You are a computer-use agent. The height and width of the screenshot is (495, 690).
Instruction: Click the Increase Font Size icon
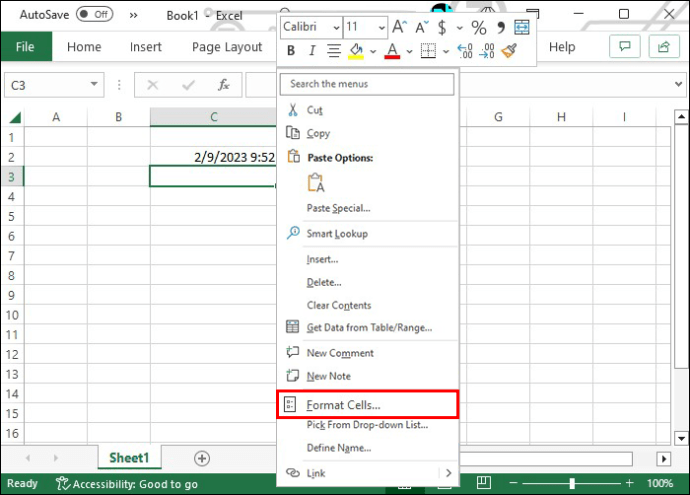[x=398, y=27]
